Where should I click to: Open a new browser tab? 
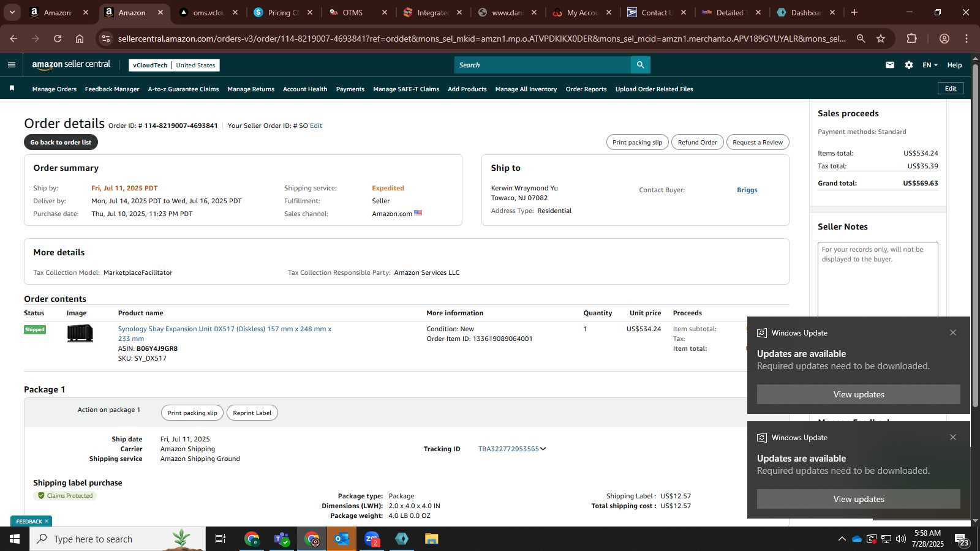pyautogui.click(x=854, y=12)
